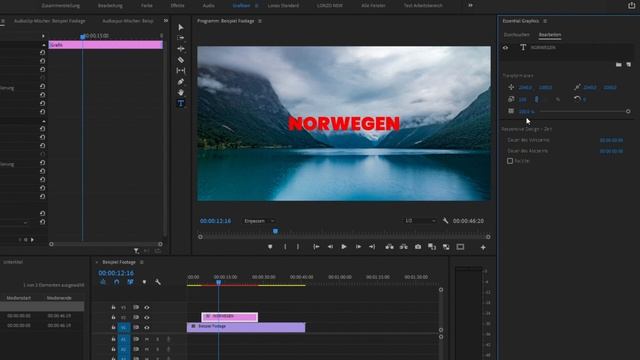
Task: Open Essential Graphics panel menu
Action: point(545,21)
